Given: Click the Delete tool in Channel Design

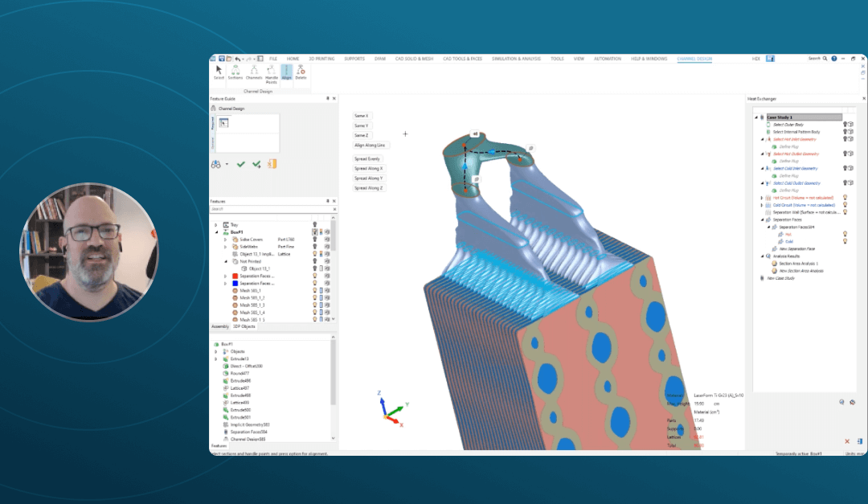Looking at the screenshot, I should click(301, 72).
